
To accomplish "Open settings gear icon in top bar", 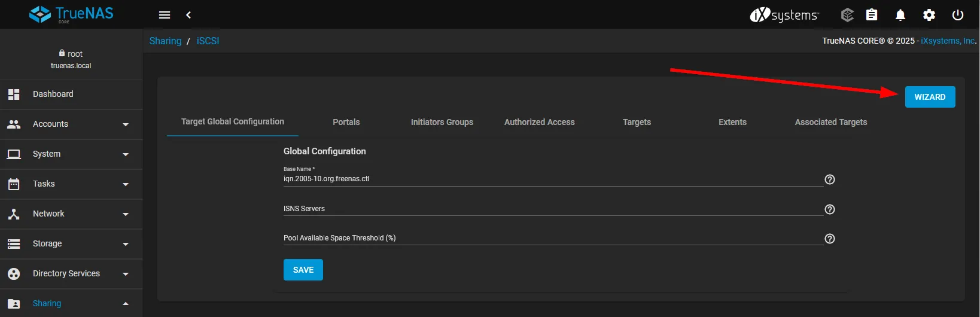I will tap(929, 15).
